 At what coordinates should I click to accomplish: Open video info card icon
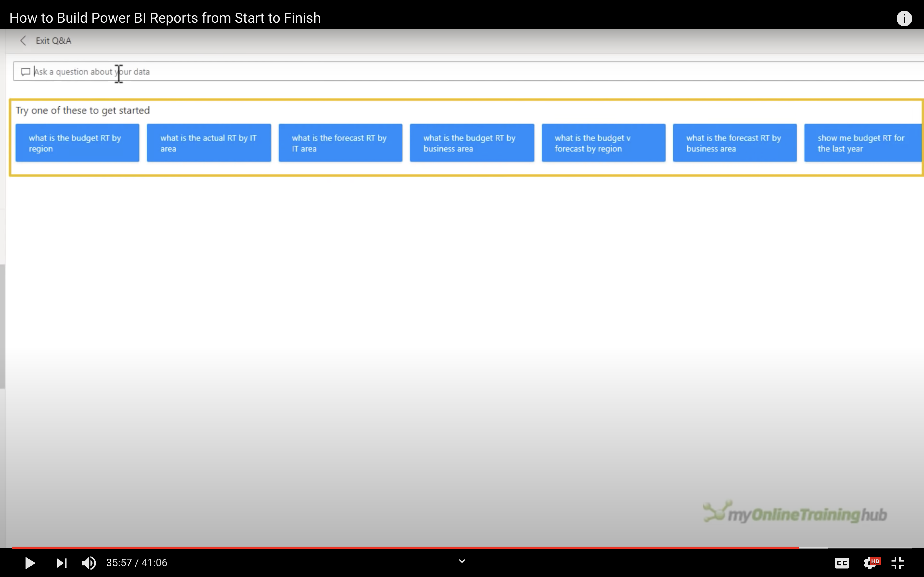[x=904, y=18]
